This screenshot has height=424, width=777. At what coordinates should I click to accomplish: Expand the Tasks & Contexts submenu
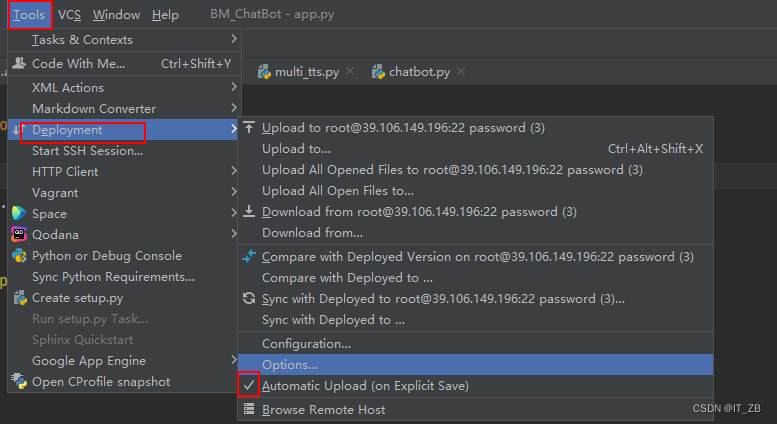124,40
